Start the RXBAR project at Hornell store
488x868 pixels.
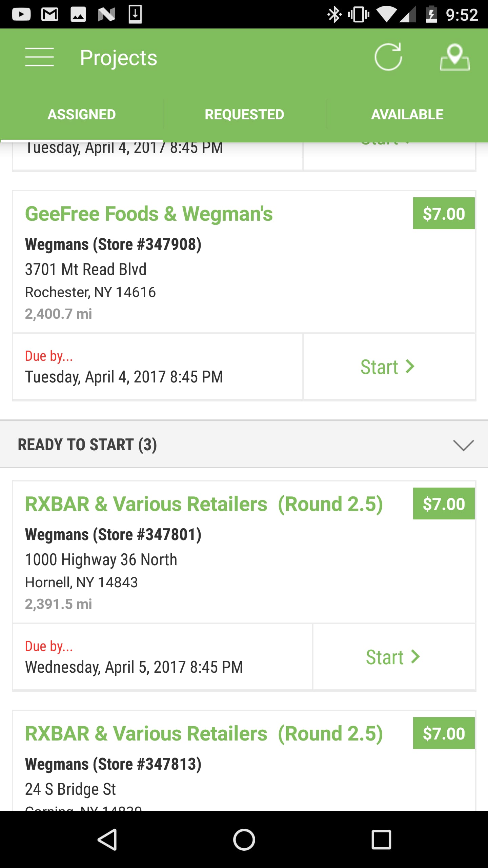pyautogui.click(x=393, y=657)
